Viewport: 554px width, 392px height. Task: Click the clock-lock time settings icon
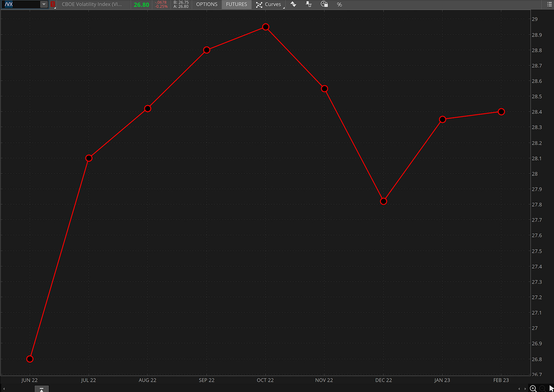324,5
